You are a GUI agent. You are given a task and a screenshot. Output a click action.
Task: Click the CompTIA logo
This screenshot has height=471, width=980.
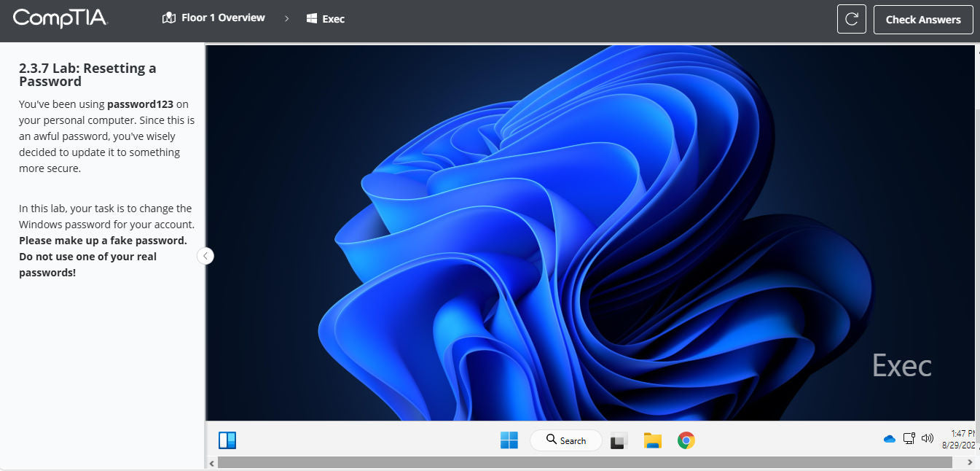(x=60, y=18)
